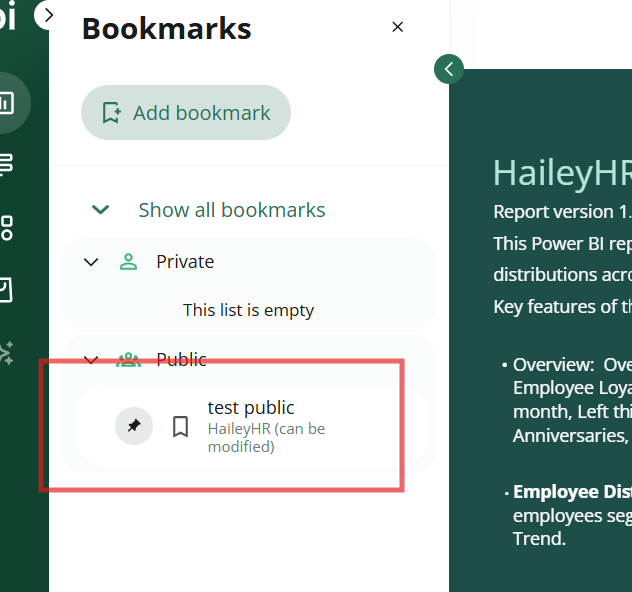This screenshot has width=632, height=592.
Task: Expand the left sidebar with arrow button
Action: coord(48,15)
